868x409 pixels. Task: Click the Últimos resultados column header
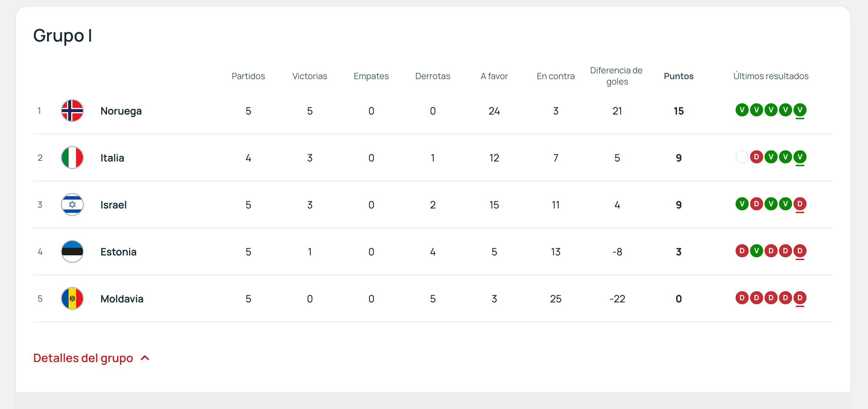pyautogui.click(x=771, y=76)
